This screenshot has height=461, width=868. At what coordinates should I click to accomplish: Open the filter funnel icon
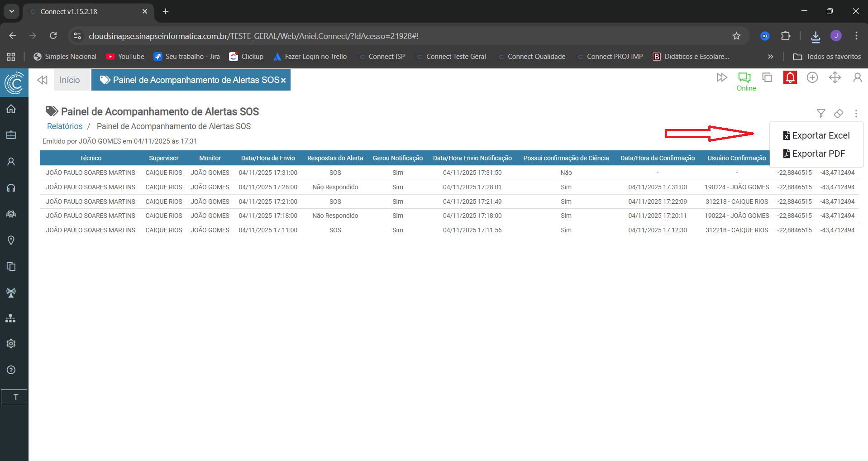[820, 113]
